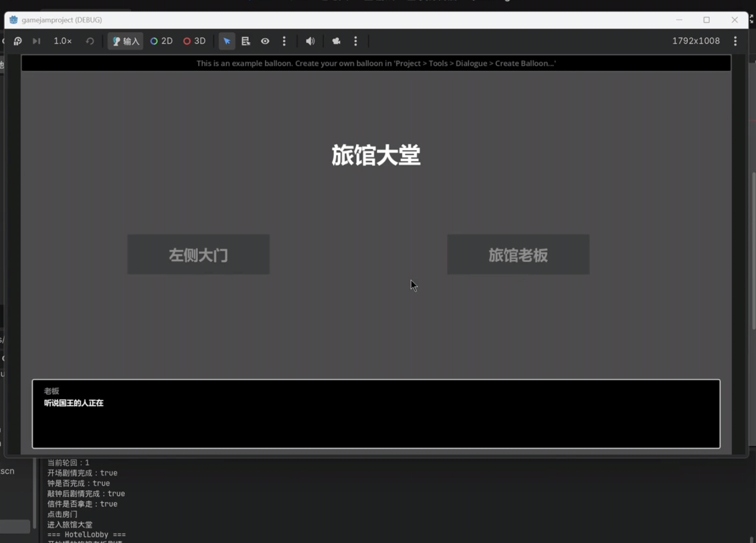Switch to 3D node selection mode
Screen dimensions: 756x543
click(195, 41)
